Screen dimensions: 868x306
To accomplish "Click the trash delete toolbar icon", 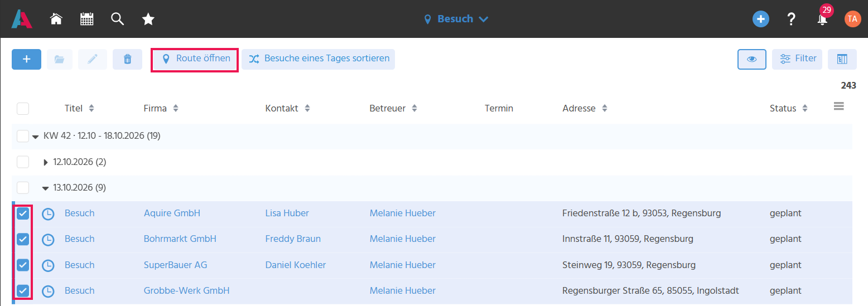I will tap(127, 59).
